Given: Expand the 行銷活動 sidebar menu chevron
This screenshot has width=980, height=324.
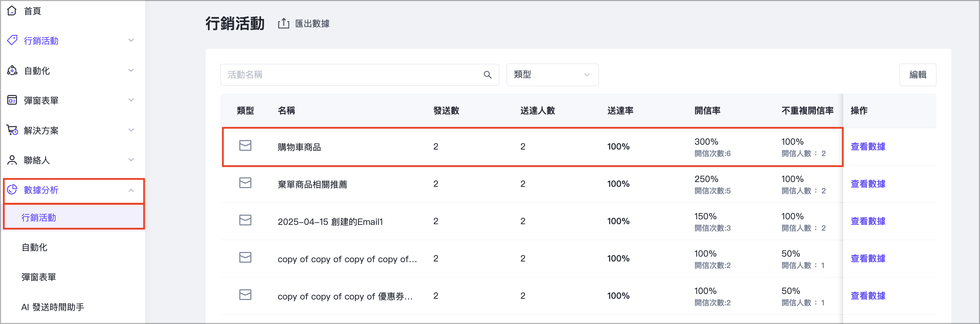Looking at the screenshot, I should point(131,40).
